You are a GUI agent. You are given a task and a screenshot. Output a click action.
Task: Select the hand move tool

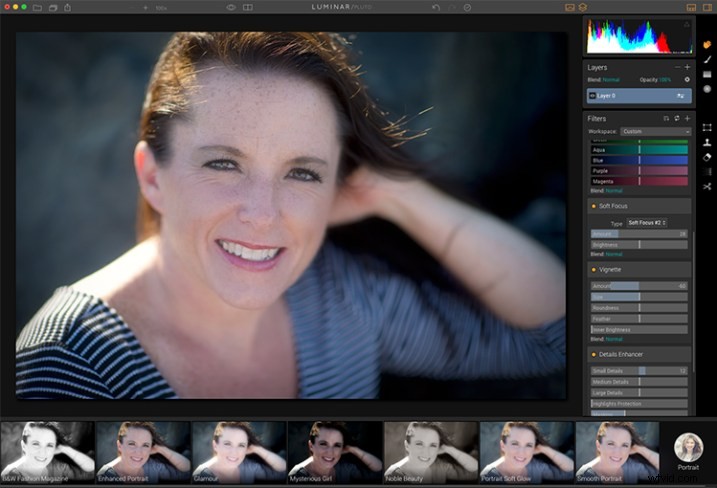707,44
